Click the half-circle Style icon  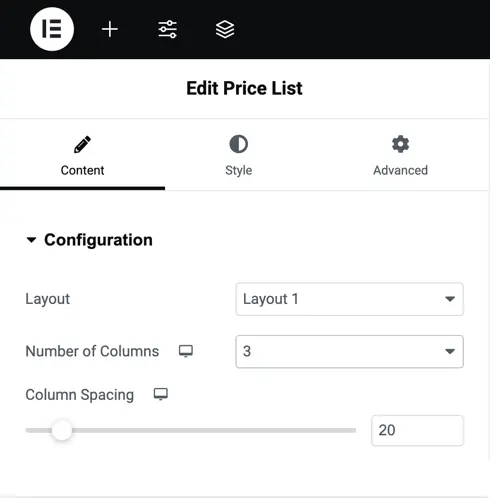(239, 144)
